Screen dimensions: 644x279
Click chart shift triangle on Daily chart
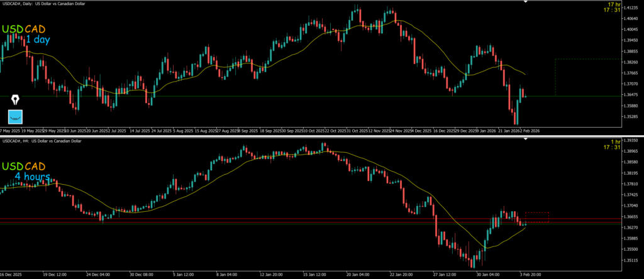(526, 3)
